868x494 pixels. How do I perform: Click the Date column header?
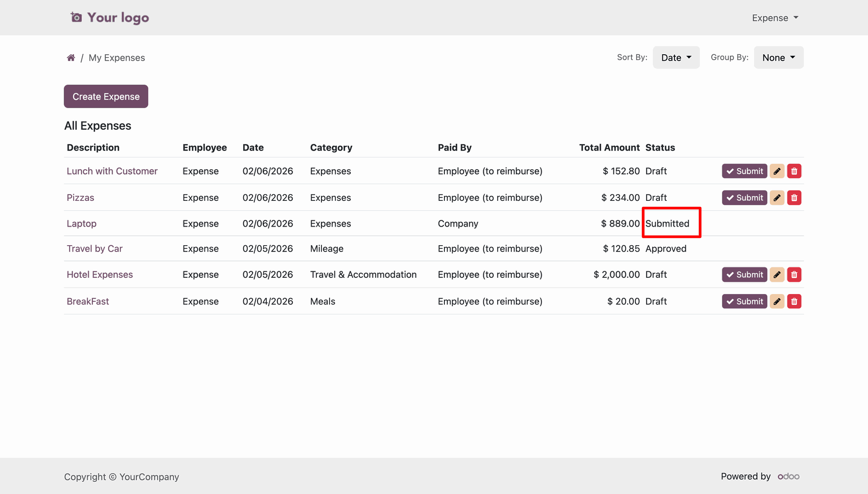point(253,147)
